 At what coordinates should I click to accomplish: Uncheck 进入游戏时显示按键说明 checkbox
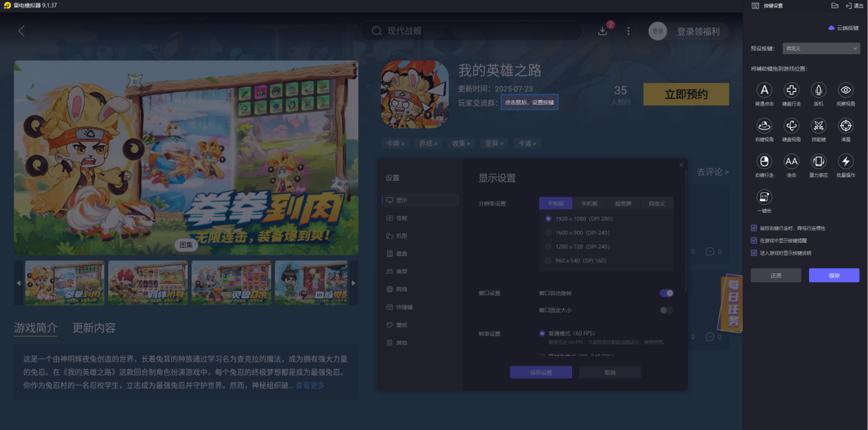(x=754, y=253)
